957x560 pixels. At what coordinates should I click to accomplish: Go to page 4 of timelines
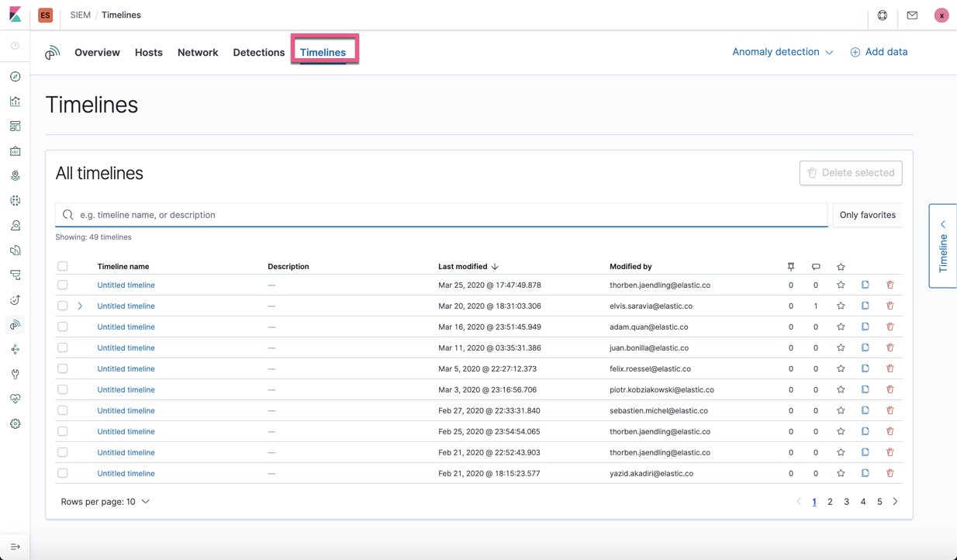tap(863, 502)
